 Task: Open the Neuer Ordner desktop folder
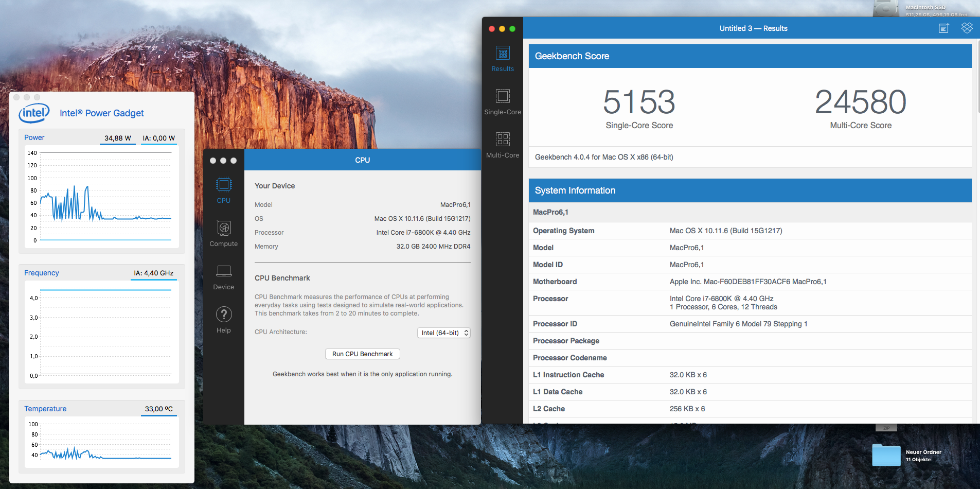point(886,455)
